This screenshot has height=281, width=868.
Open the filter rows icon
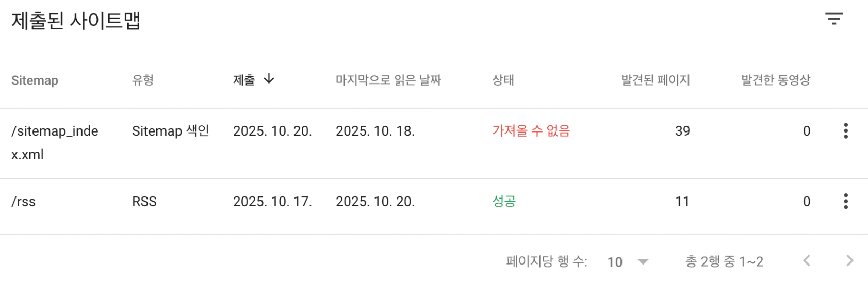pos(833,19)
